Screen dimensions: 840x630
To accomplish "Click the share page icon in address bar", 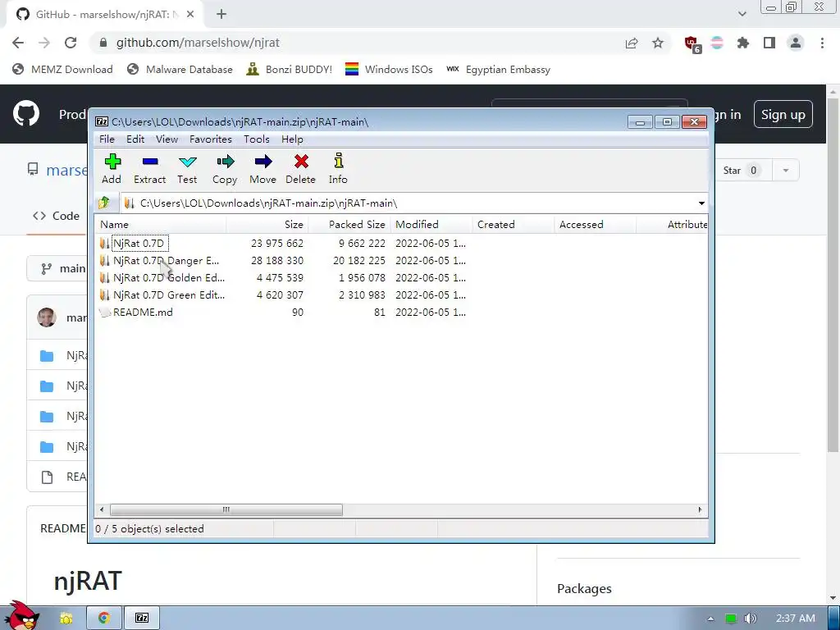I will pyautogui.click(x=632, y=43).
